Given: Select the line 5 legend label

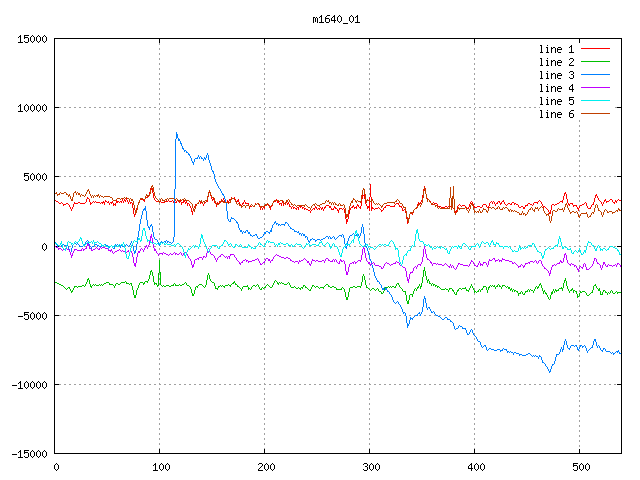Looking at the screenshot, I should coord(557,101).
